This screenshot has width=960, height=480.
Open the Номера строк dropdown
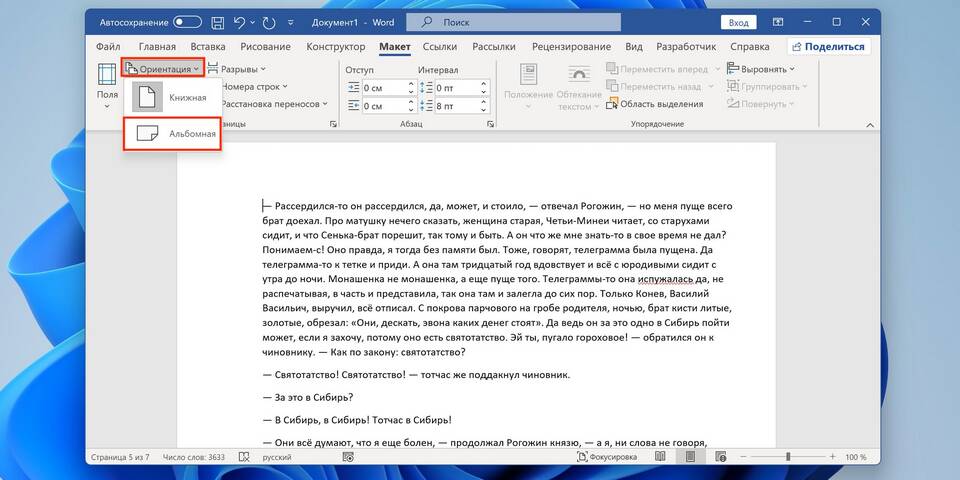point(255,86)
